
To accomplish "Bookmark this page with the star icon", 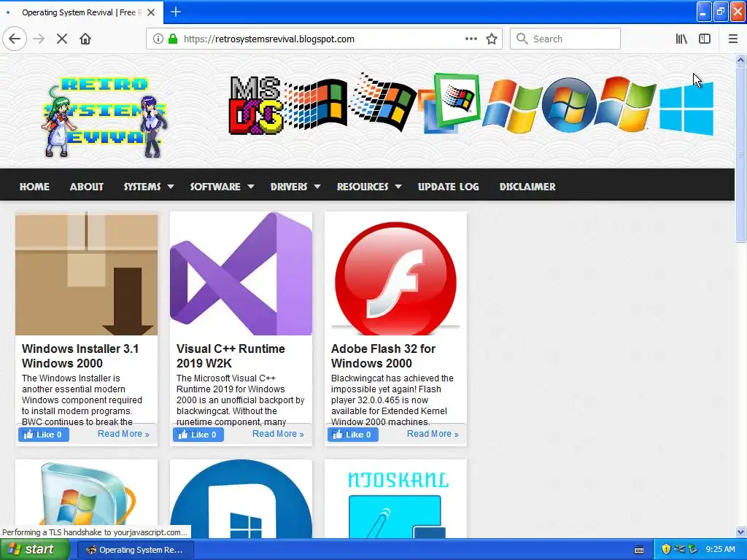I will coord(492,39).
